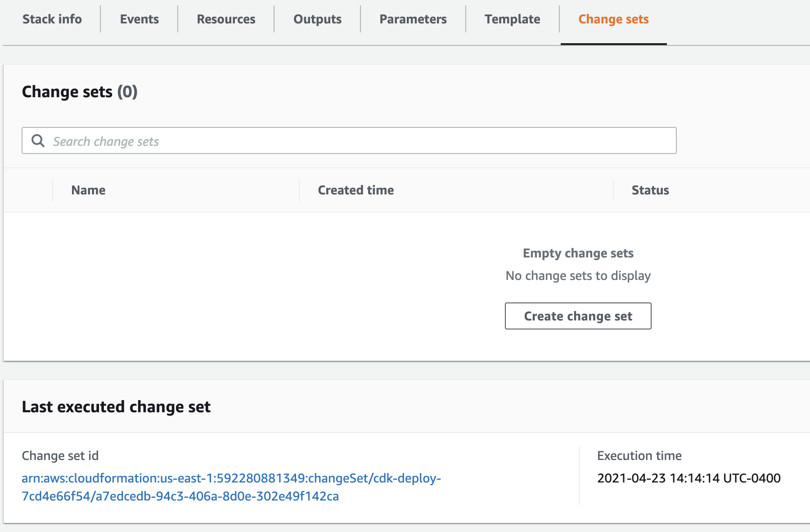This screenshot has height=532, width=810.
Task: Select the Change sets tab
Action: pyautogui.click(x=613, y=19)
